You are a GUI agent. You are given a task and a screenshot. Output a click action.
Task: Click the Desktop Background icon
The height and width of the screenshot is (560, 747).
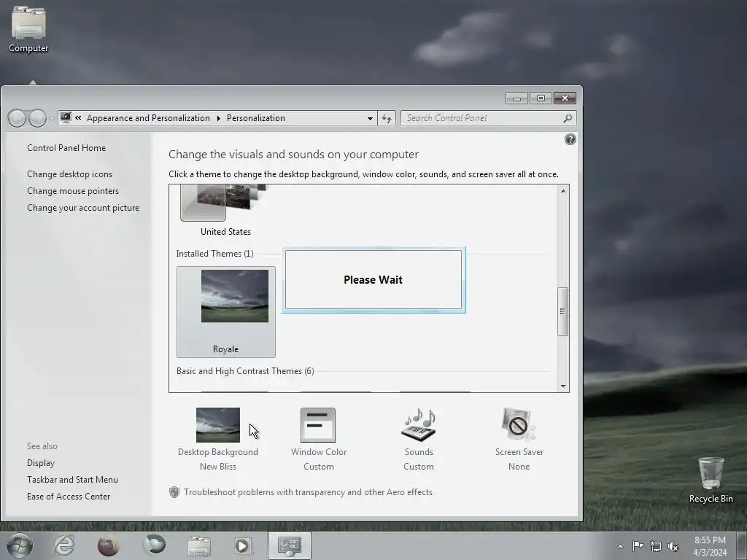218,425
